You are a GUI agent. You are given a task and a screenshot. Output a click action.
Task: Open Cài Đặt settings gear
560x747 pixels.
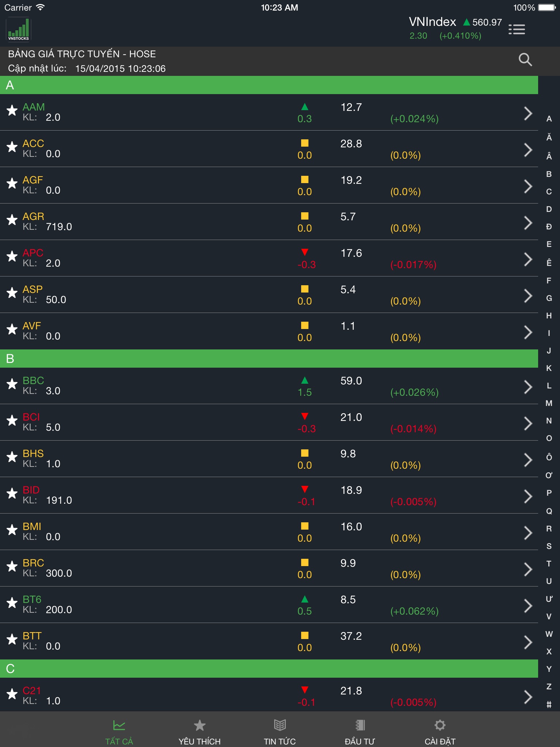pos(440,732)
